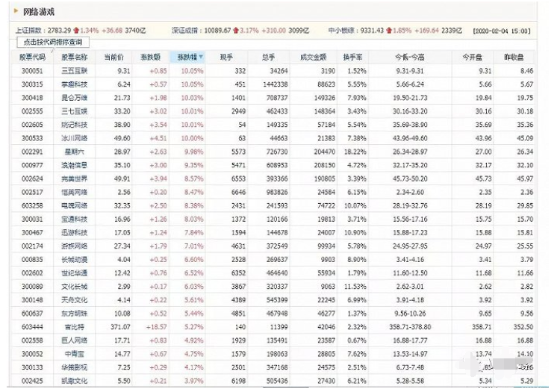This screenshot has width=557, height=392.
Task: Click the red up arrow next to 深证成指
Action: point(236,31)
